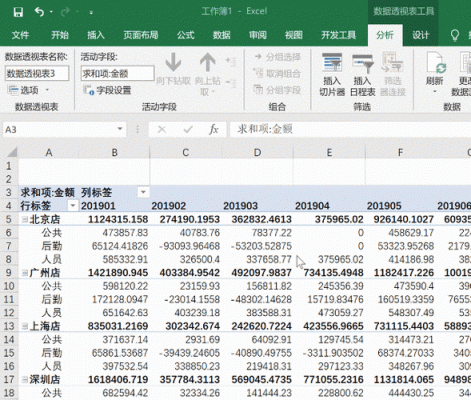Click the Save icon in quick access toolbar
The height and width of the screenshot is (400, 471).
pos(18,12)
